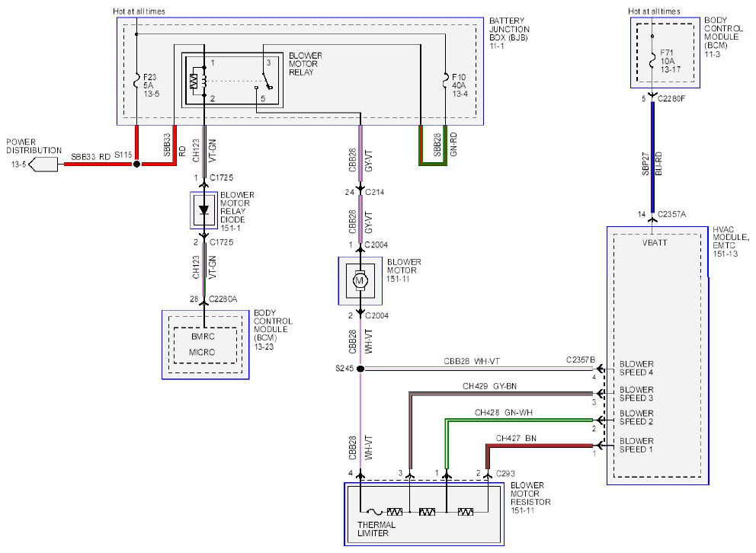The width and height of the screenshot is (756, 553).
Task: Click the F23 5A 13-5 fuse label
Action: (x=151, y=85)
